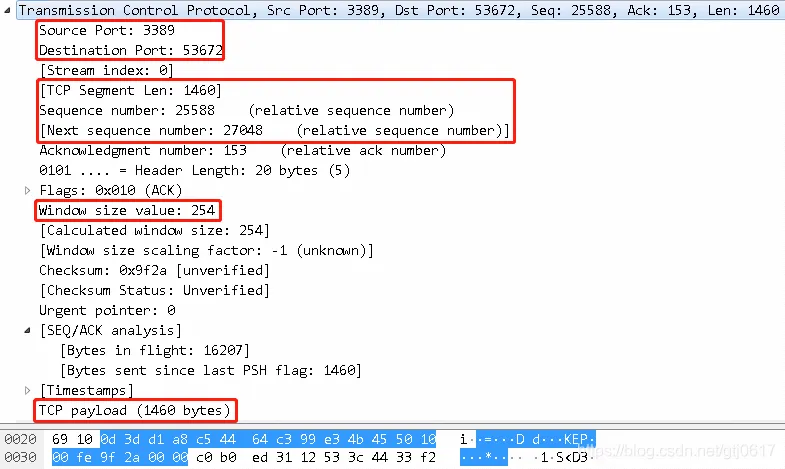Viewport: 785px width, 469px height.
Task: Select the Flags: 0x010 (ACK) row text
Action: (x=111, y=190)
